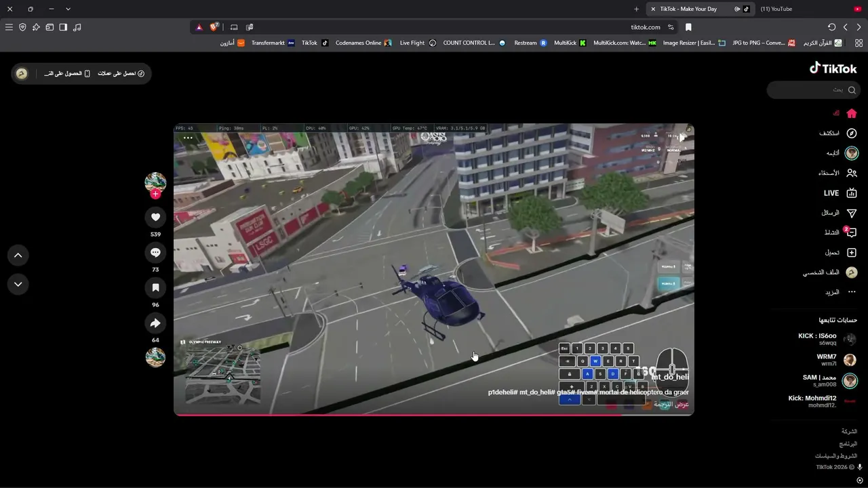Open video options three-dots menu
The width and height of the screenshot is (868, 488).
coord(188,138)
